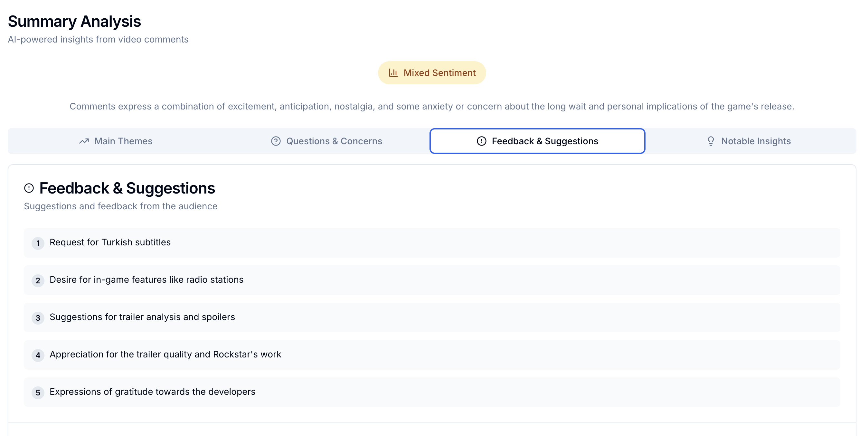Viewport: 868px width, 436px height.
Task: Click the alert circle icon in Feedback tab
Action: point(481,141)
